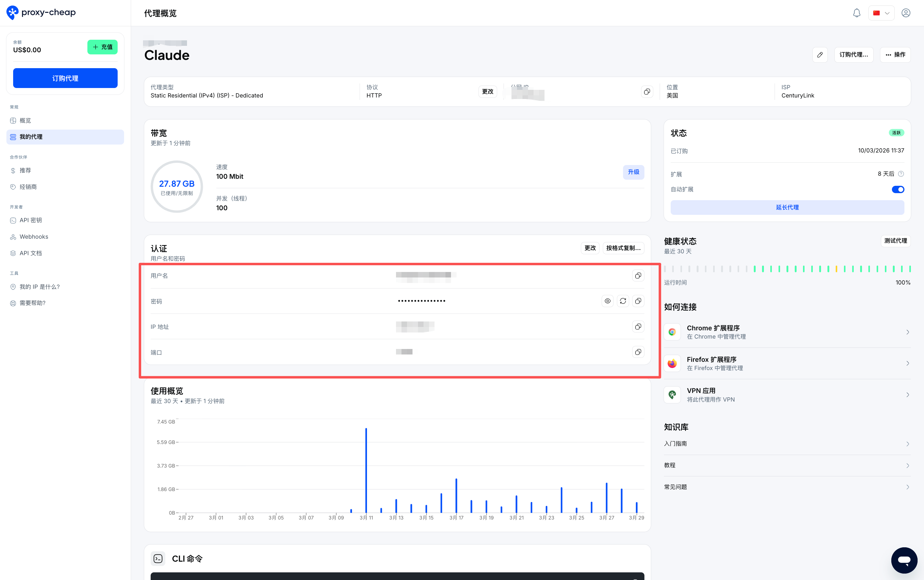Click the 延长代理 button
The width and height of the screenshot is (924, 580).
787,207
